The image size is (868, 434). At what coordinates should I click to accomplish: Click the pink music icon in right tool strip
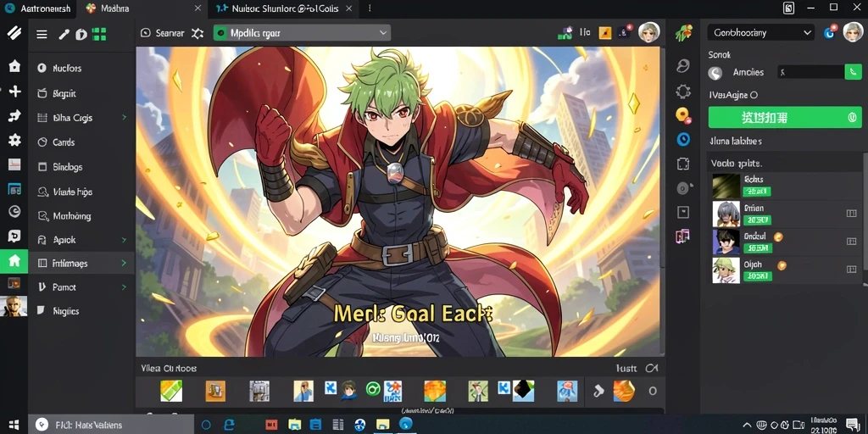682,236
